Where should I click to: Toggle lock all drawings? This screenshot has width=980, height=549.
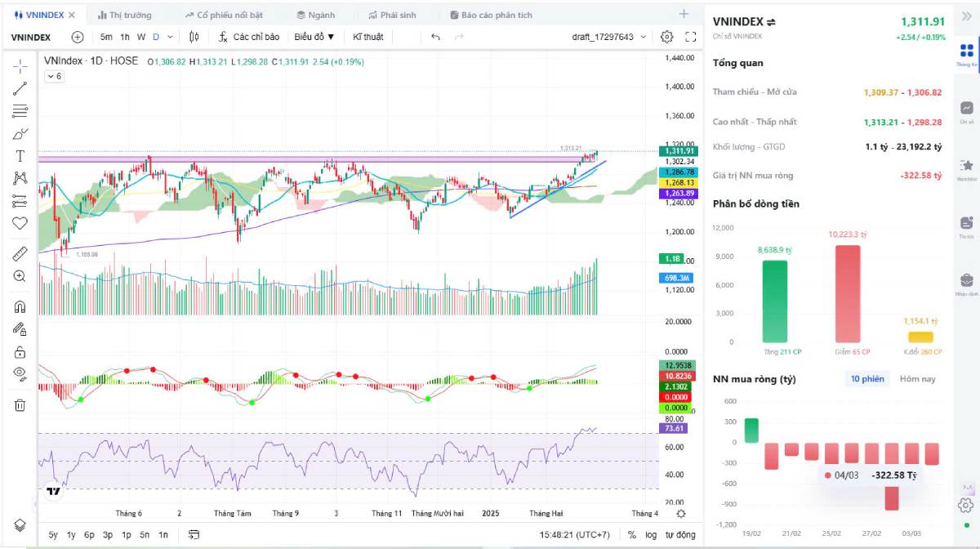point(20,352)
